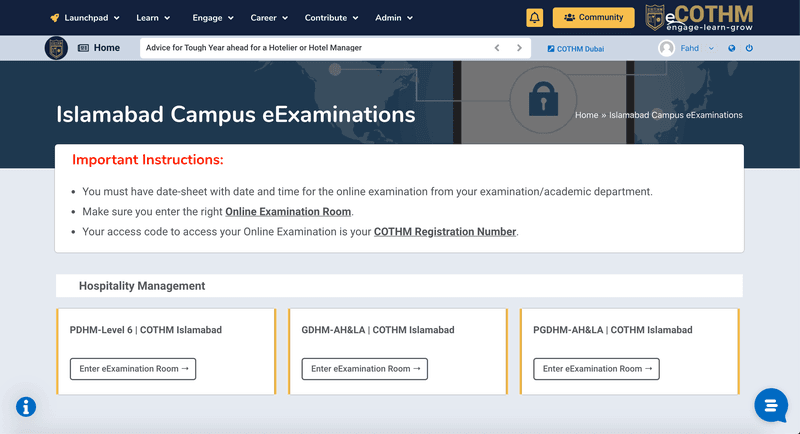Viewport: 800px width, 434px height.
Task: Click the Fahd user avatar
Action: coord(666,48)
